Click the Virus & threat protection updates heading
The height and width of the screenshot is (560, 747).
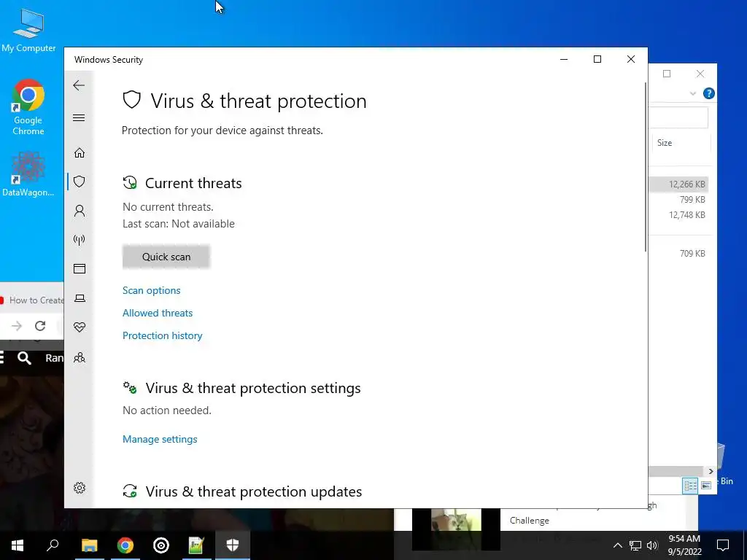point(253,491)
